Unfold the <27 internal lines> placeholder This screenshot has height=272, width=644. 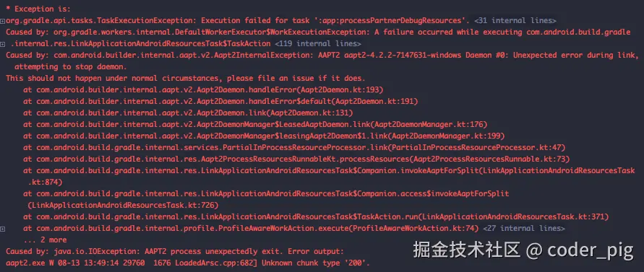click(524, 228)
